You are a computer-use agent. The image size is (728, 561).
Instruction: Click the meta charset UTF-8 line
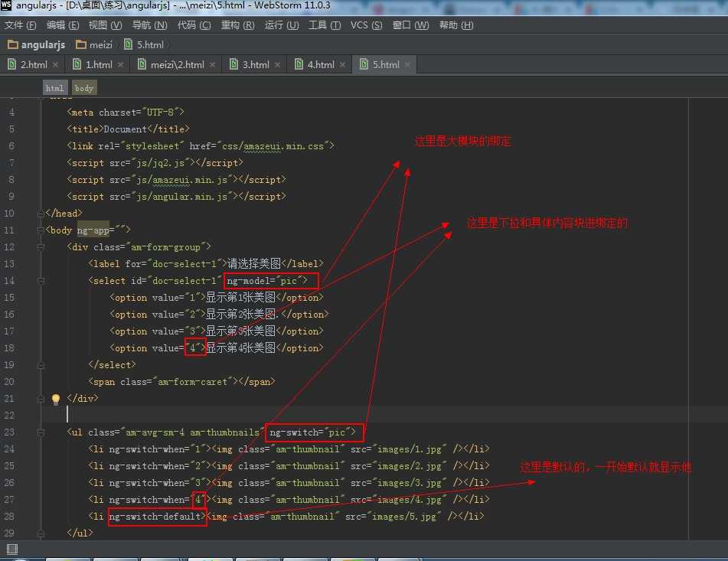tap(126, 113)
